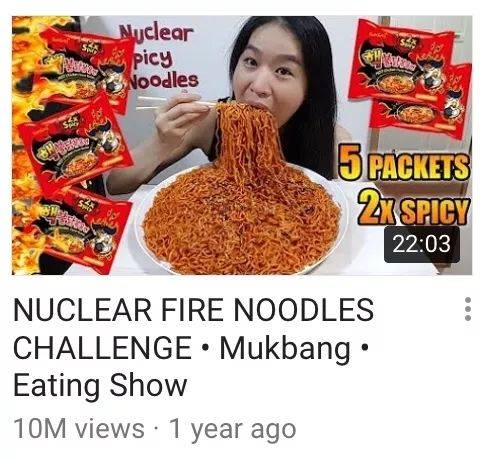The image size is (487, 459).
Task: Click the bottom-left red noodle packet
Action: [83, 230]
